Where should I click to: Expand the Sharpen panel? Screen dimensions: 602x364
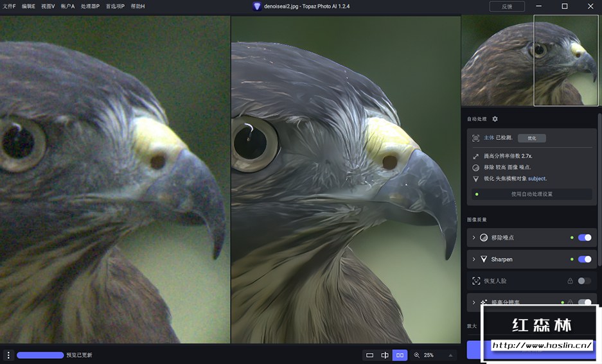click(x=474, y=259)
